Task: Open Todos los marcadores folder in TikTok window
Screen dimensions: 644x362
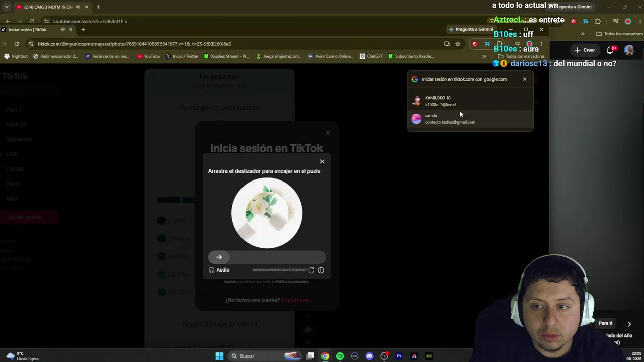Action: click(x=522, y=56)
